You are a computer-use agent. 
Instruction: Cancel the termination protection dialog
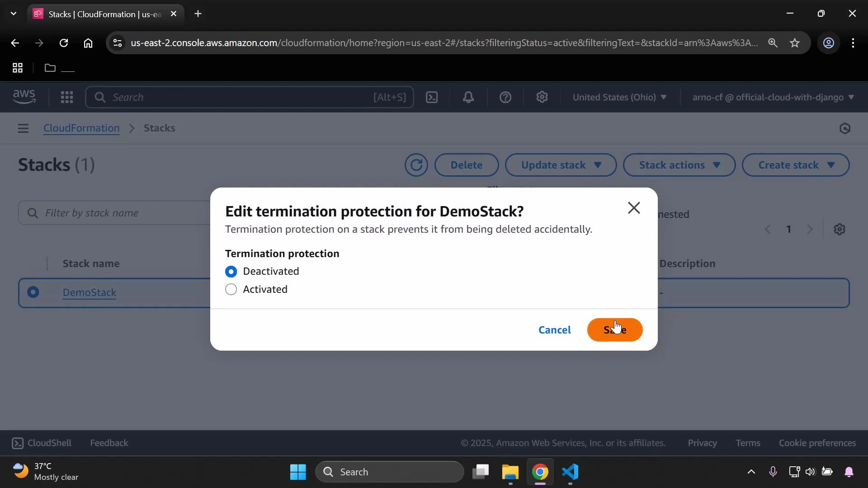coord(555,330)
